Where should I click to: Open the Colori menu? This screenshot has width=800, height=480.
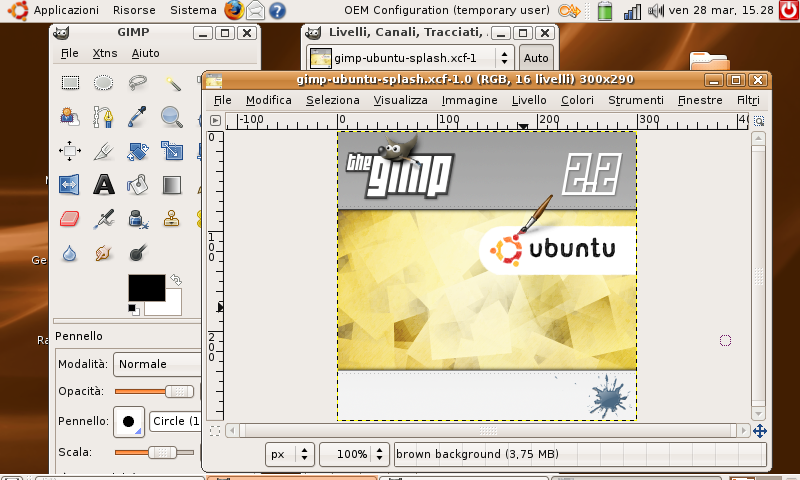tap(577, 100)
